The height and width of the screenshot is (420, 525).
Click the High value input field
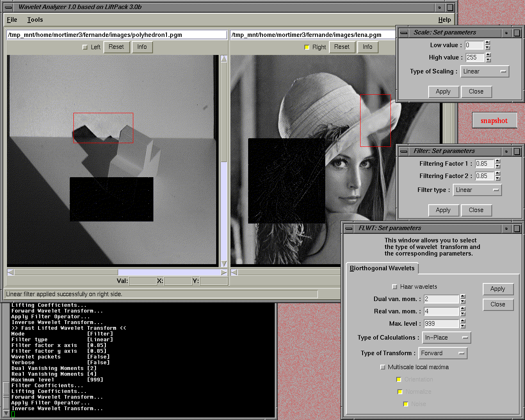[475, 57]
